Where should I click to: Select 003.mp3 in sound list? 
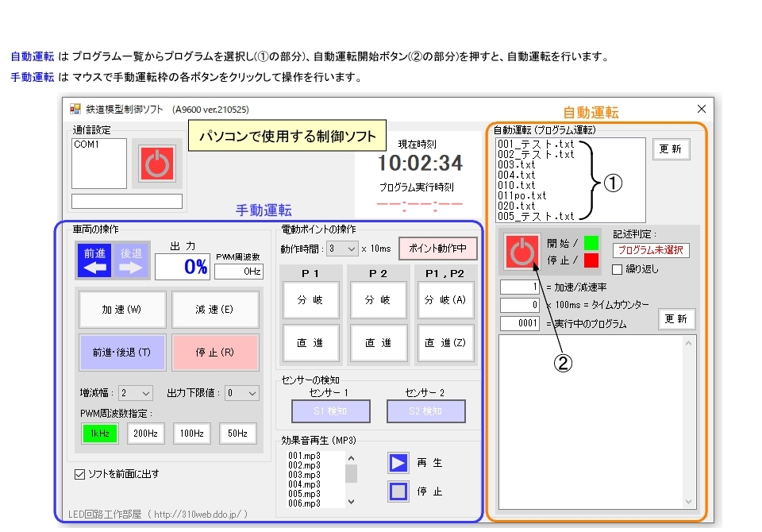point(305,475)
